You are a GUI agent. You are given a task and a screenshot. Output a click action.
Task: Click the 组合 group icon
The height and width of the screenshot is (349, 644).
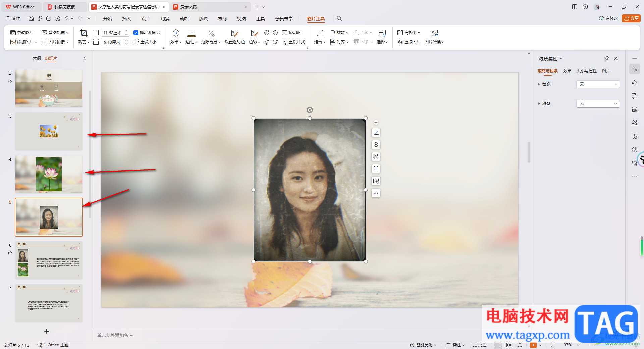320,33
